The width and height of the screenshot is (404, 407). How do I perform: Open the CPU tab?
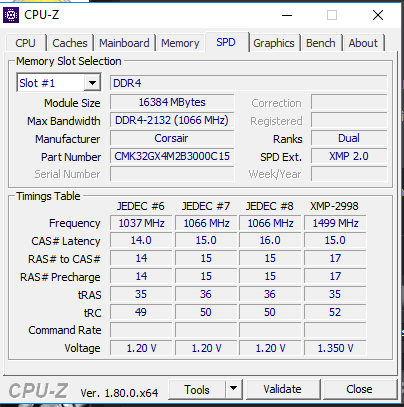(25, 43)
